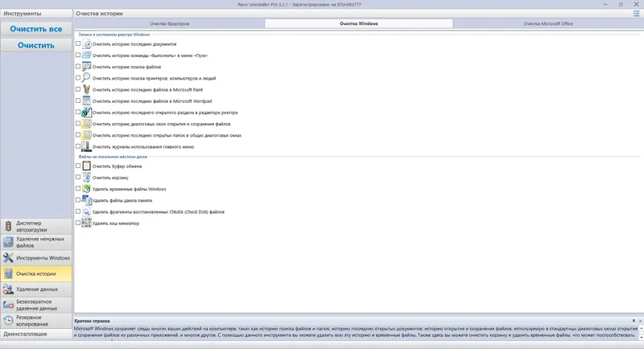Click the memory dump files icon

point(86,200)
